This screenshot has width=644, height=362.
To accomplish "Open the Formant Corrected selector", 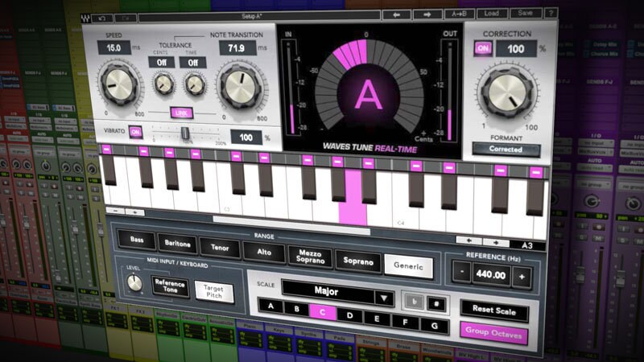I will pos(506,150).
